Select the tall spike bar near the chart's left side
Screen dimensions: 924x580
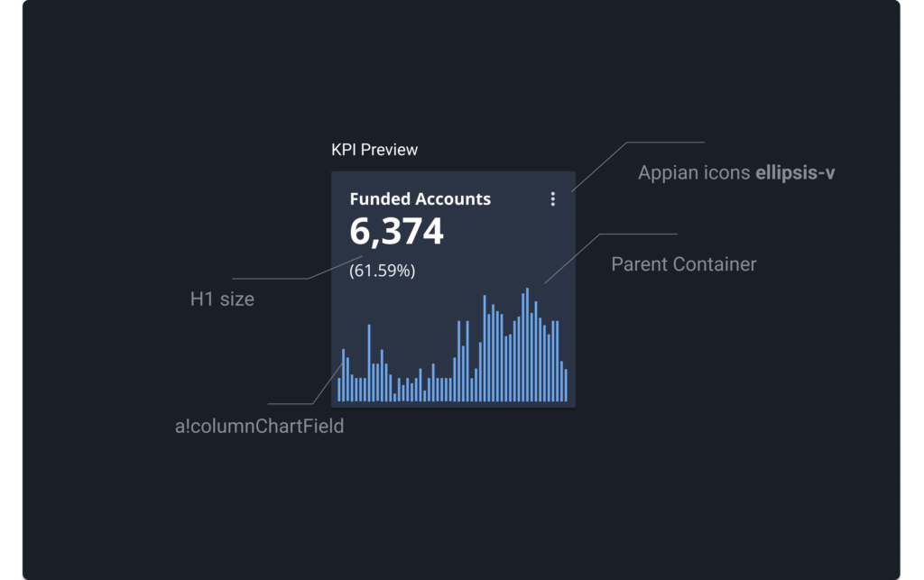click(369, 363)
